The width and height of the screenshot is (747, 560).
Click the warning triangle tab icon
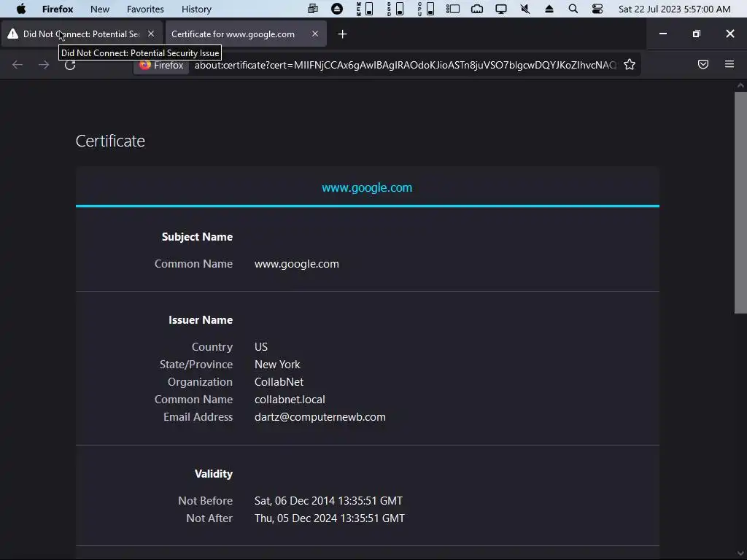(x=13, y=34)
